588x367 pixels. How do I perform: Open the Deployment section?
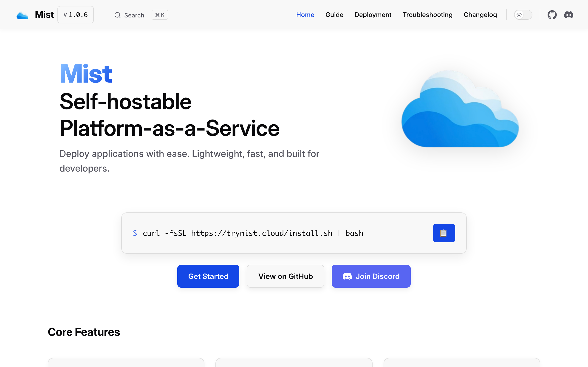[x=373, y=15]
